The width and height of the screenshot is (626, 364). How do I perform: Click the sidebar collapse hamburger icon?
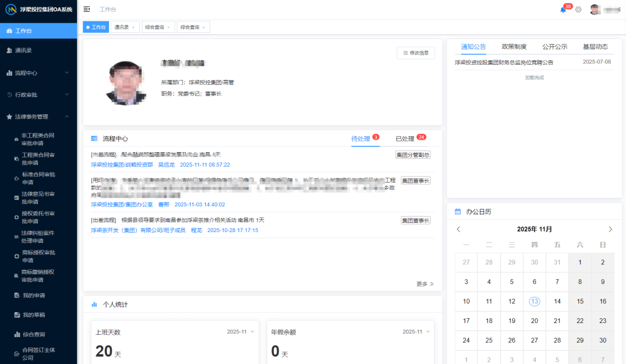pos(87,9)
